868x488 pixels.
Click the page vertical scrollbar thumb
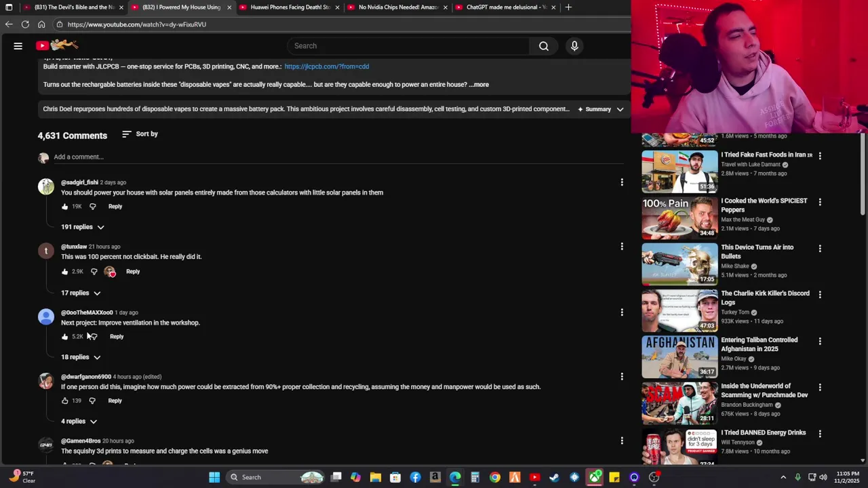(863, 175)
